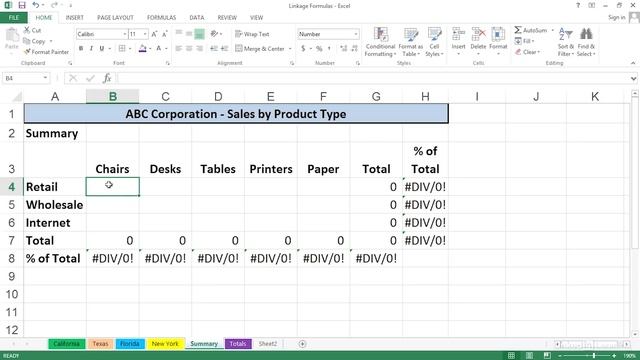Align text right in cell
Viewport: 640px width, 360px height.
tap(199, 49)
